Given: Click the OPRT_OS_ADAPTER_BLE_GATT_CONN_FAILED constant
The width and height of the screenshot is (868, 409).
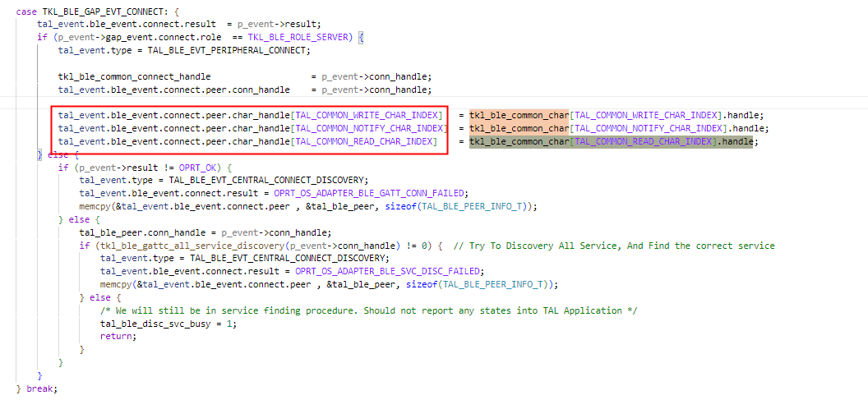Looking at the screenshot, I should [x=370, y=193].
